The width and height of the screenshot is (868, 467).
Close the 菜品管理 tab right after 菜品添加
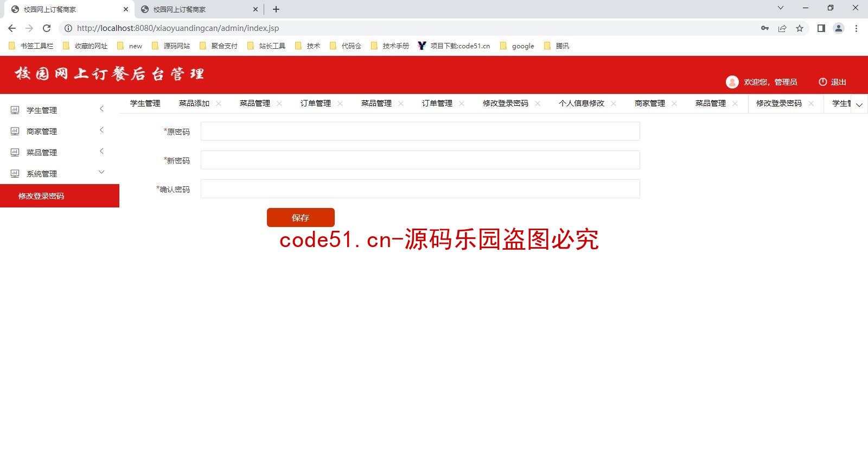coord(279,104)
